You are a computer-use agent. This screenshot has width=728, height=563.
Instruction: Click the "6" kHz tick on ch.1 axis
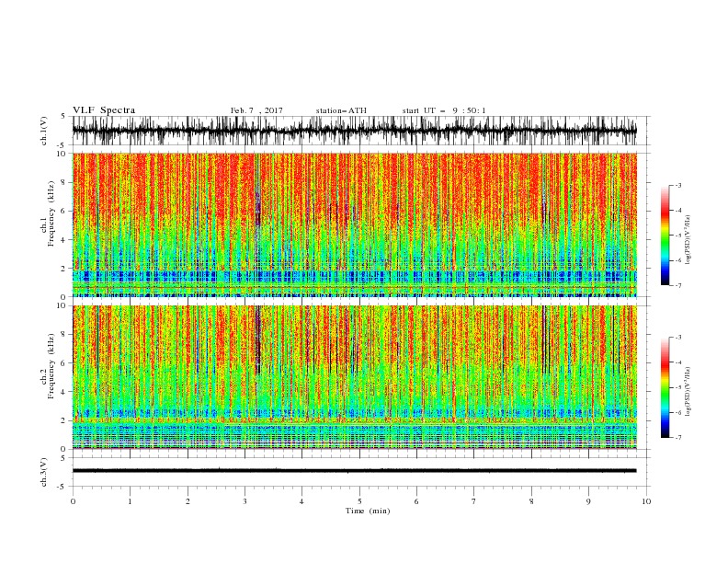coord(64,211)
